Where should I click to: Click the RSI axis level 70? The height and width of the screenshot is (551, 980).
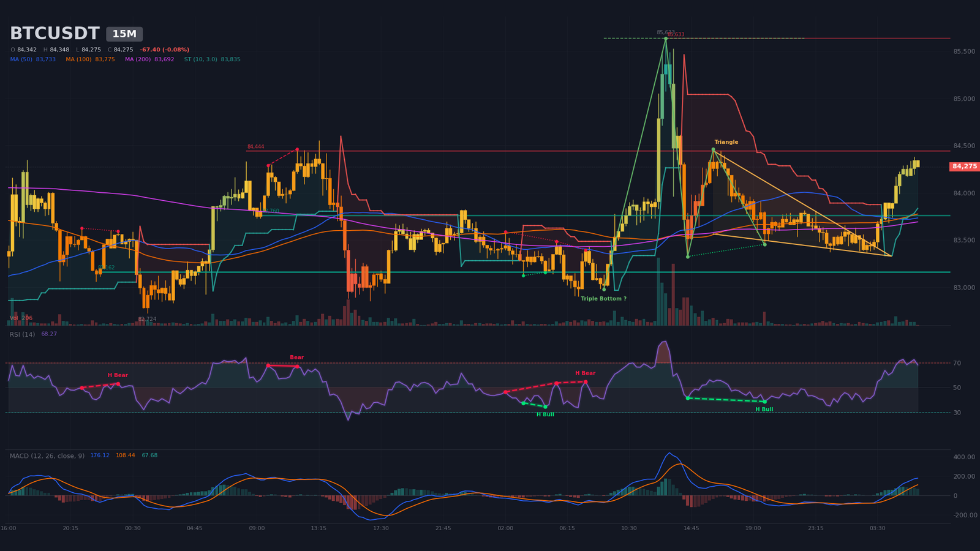coord(957,363)
